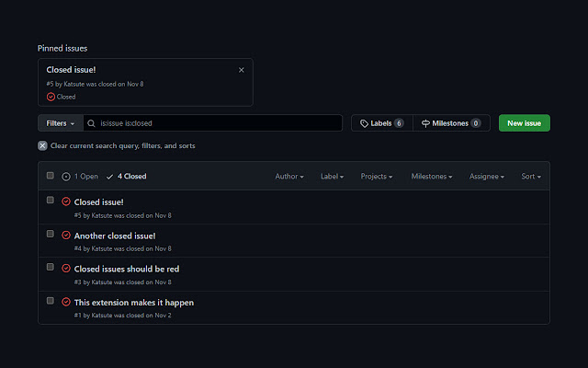Screen dimensions: 588x368
Task: Click closed status icon for Closed issue! row
Action: 66,201
